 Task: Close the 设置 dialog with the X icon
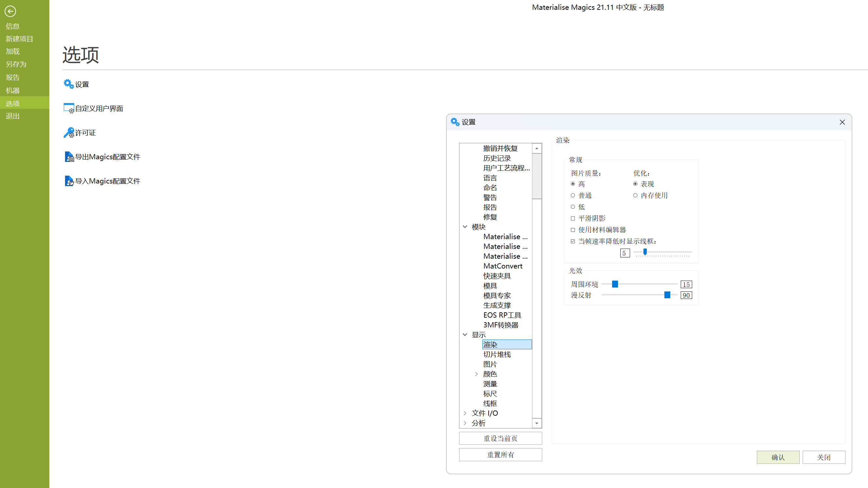(842, 122)
